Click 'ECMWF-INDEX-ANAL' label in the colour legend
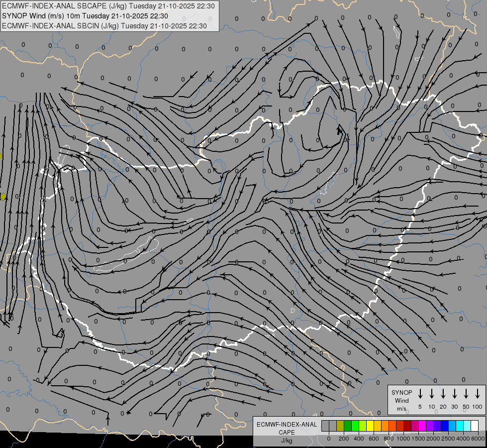487x448 pixels. [x=287, y=425]
